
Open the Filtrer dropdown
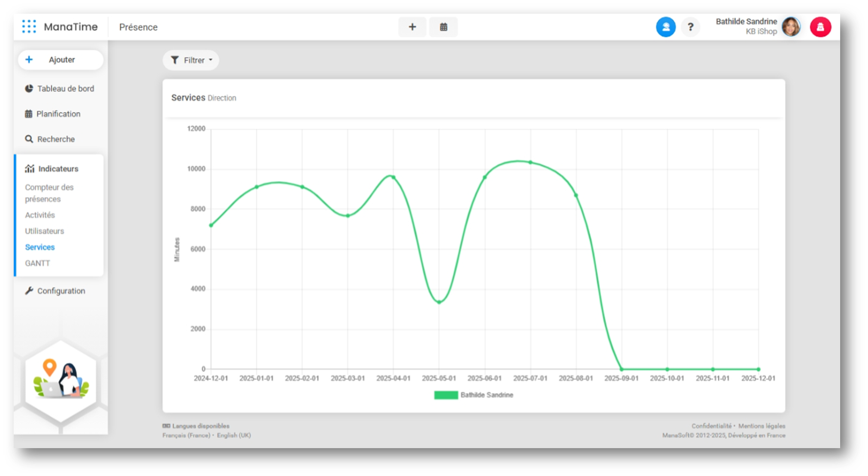[191, 60]
